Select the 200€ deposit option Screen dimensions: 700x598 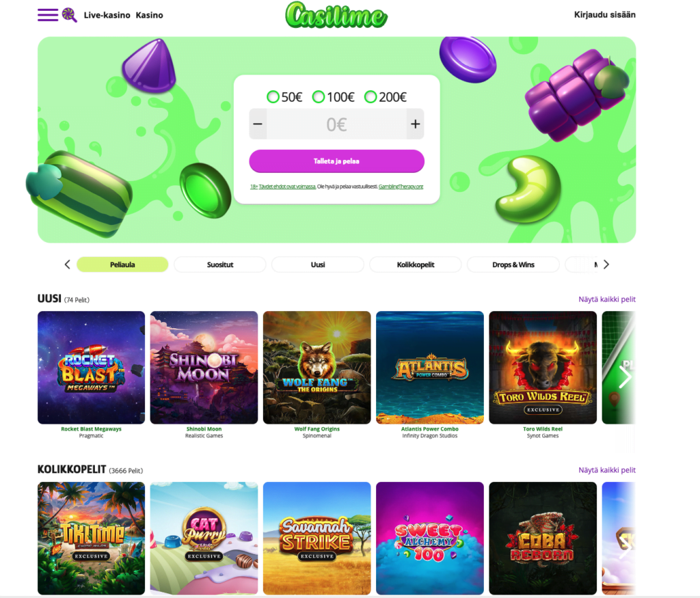(x=386, y=97)
